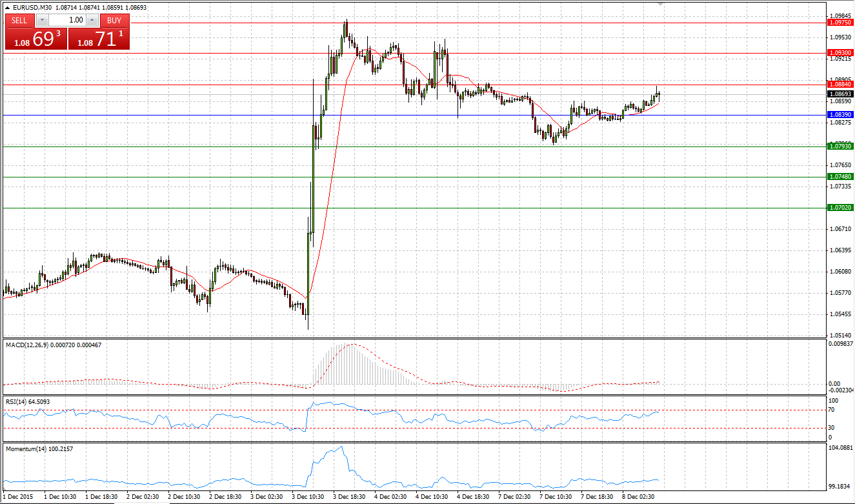
Task: Select the red 1.09300 level price label
Action: (x=840, y=53)
